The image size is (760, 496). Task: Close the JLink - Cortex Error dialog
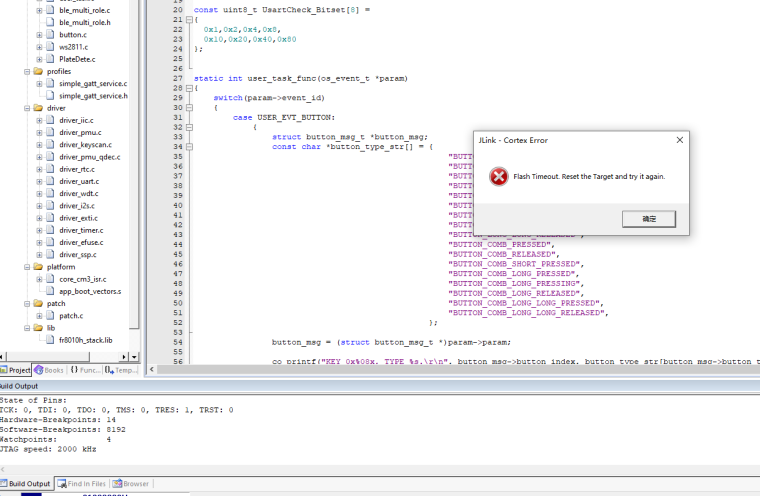click(680, 140)
